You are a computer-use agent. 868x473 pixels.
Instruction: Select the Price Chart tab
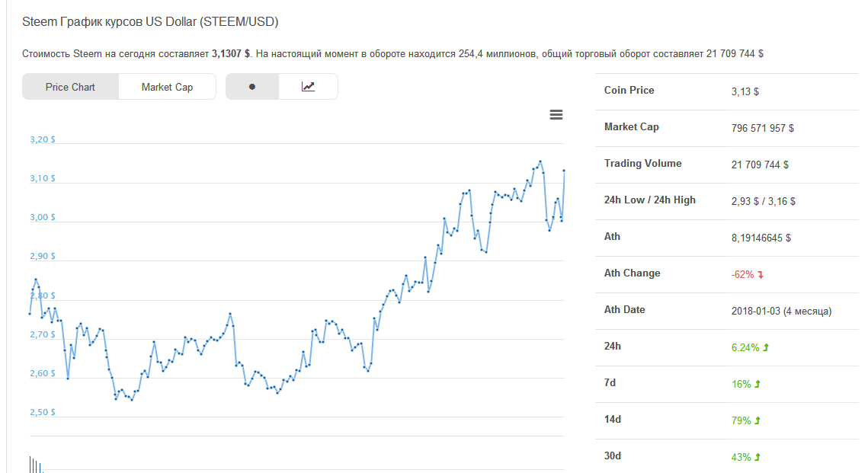[x=70, y=87]
